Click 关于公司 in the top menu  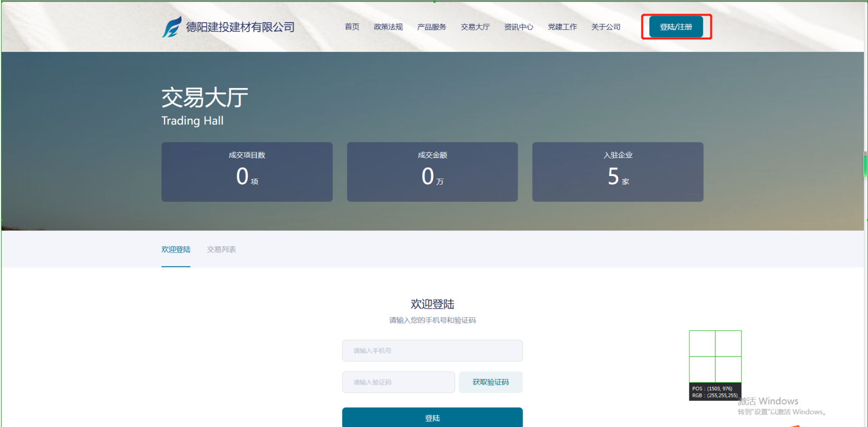pos(606,27)
